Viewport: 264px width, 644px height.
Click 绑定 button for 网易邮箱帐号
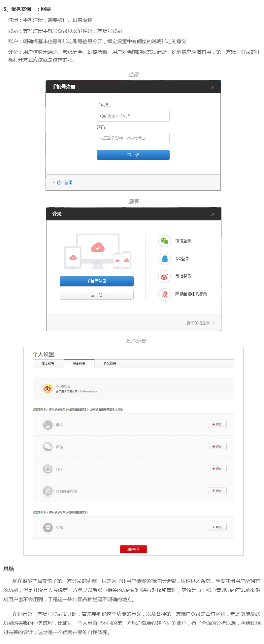(217, 491)
